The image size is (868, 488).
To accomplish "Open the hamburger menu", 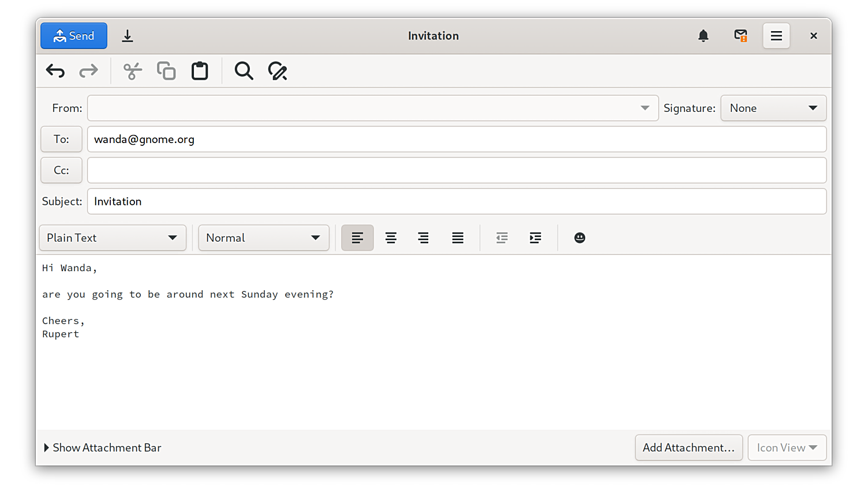I will tap(776, 36).
